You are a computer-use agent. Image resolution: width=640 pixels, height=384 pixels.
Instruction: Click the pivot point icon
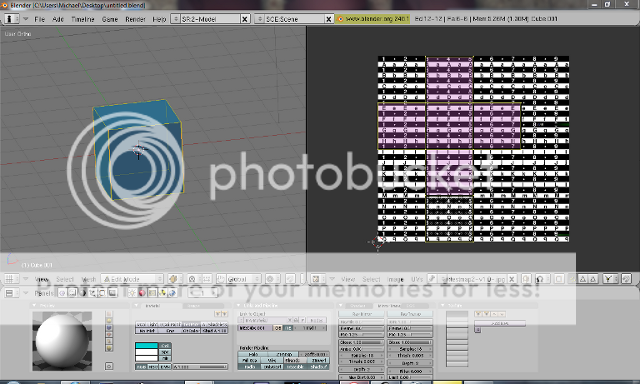192,279
